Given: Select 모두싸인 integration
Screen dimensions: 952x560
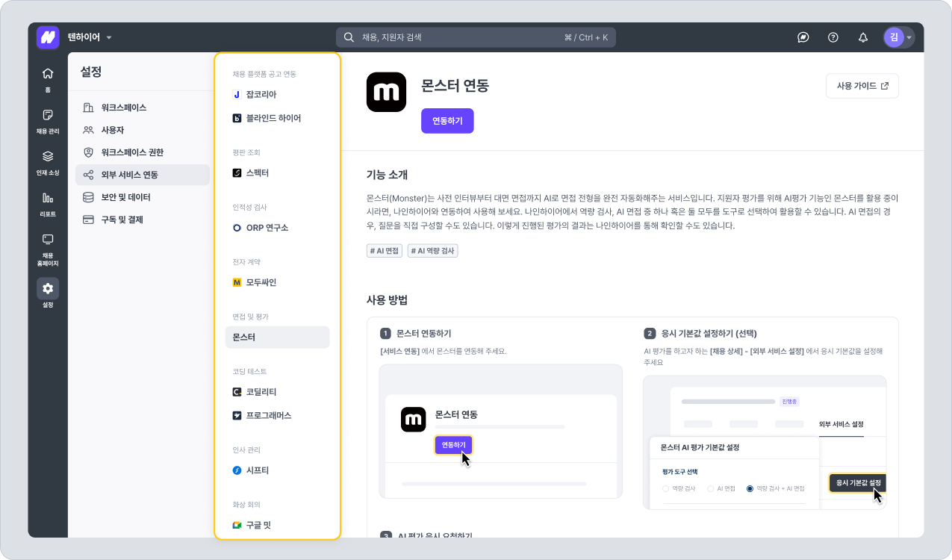Looking at the screenshot, I should pyautogui.click(x=277, y=282).
